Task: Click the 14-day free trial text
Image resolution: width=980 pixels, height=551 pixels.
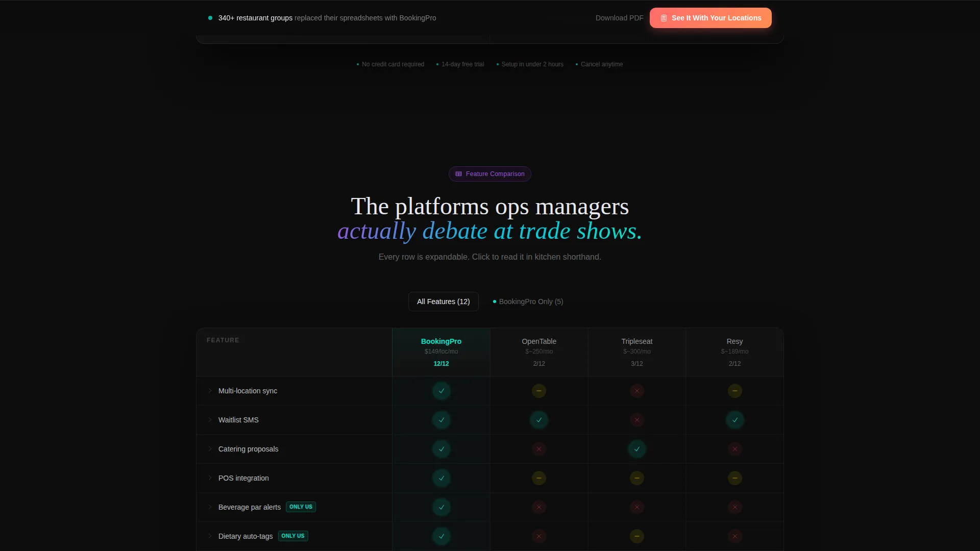Action: pyautogui.click(x=463, y=64)
